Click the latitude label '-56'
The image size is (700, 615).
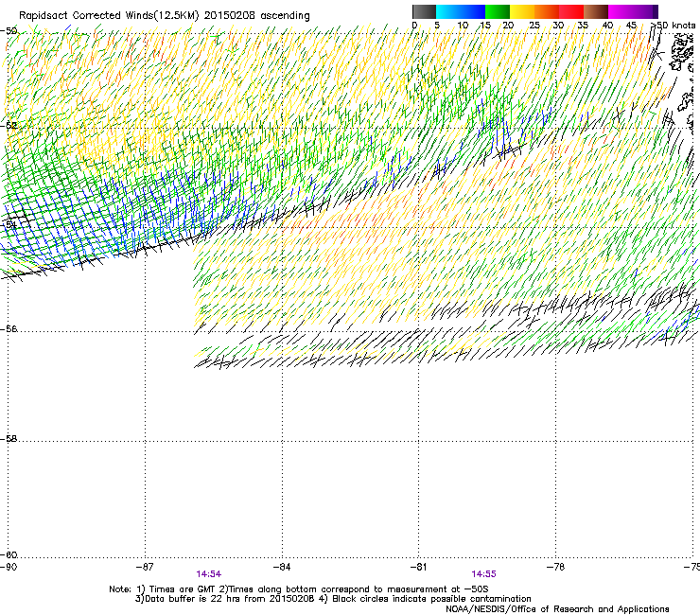point(9,329)
